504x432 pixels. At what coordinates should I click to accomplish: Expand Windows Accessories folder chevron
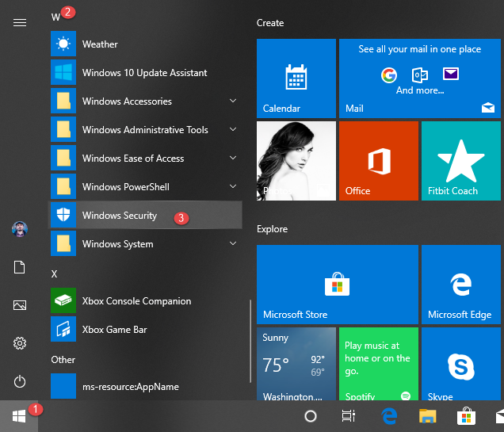[233, 101]
